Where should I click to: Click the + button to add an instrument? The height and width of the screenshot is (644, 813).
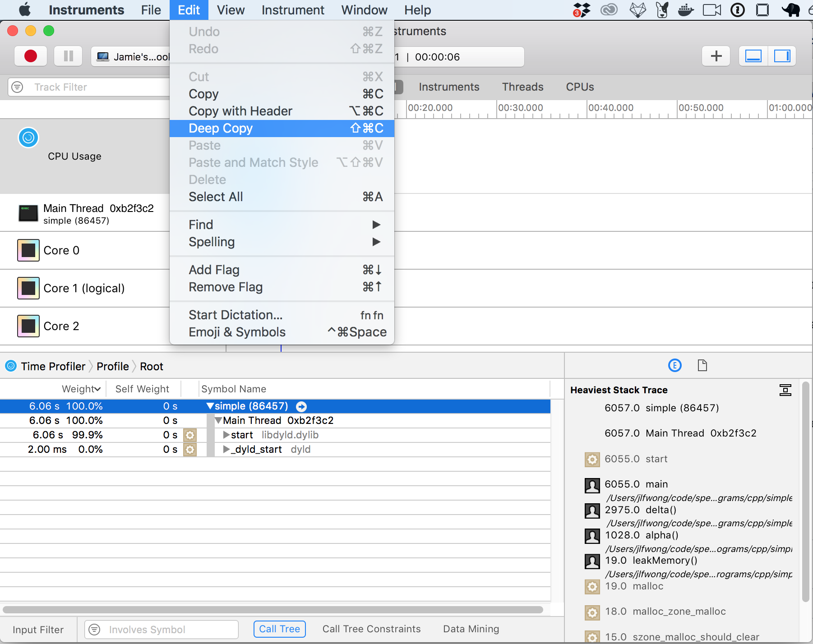point(716,56)
